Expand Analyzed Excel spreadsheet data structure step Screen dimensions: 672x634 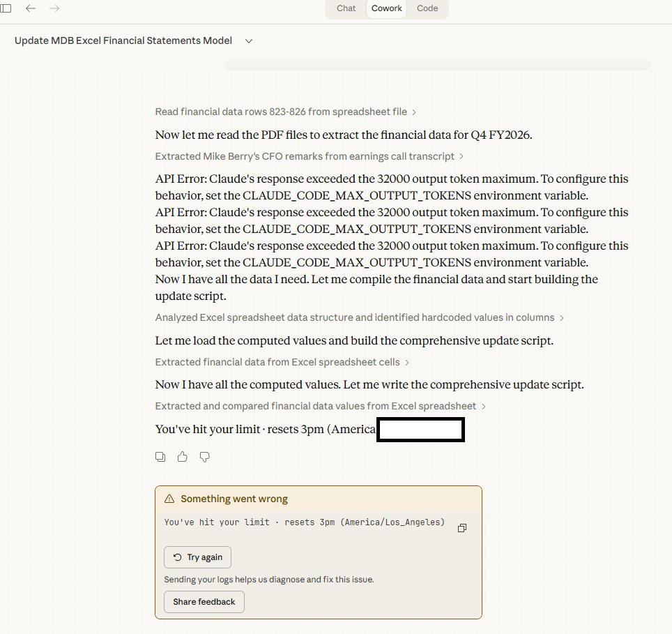[359, 317]
